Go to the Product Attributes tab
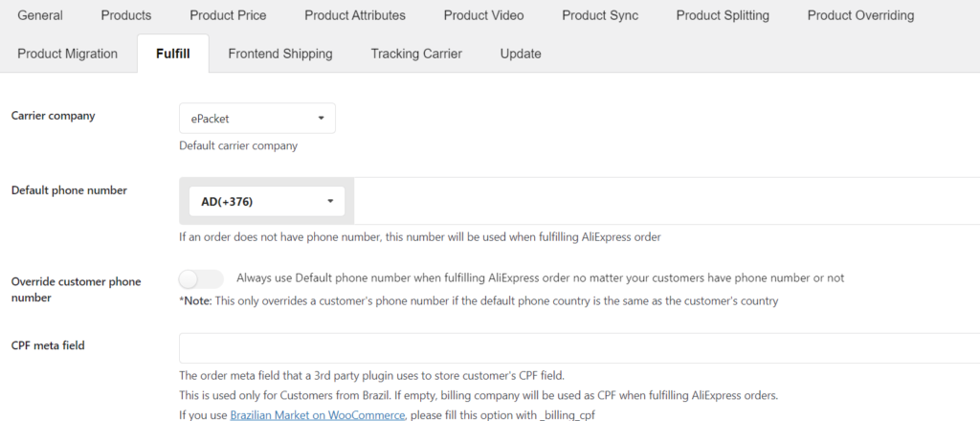Viewport: 980px width, 421px height. [355, 15]
